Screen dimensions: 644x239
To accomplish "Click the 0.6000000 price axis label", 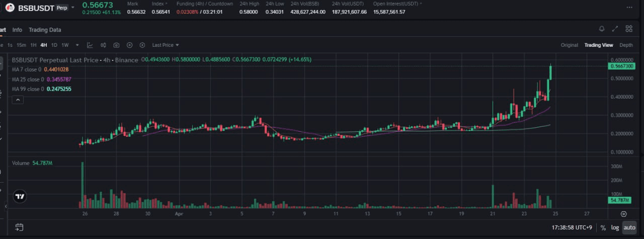I will (x=622, y=59).
